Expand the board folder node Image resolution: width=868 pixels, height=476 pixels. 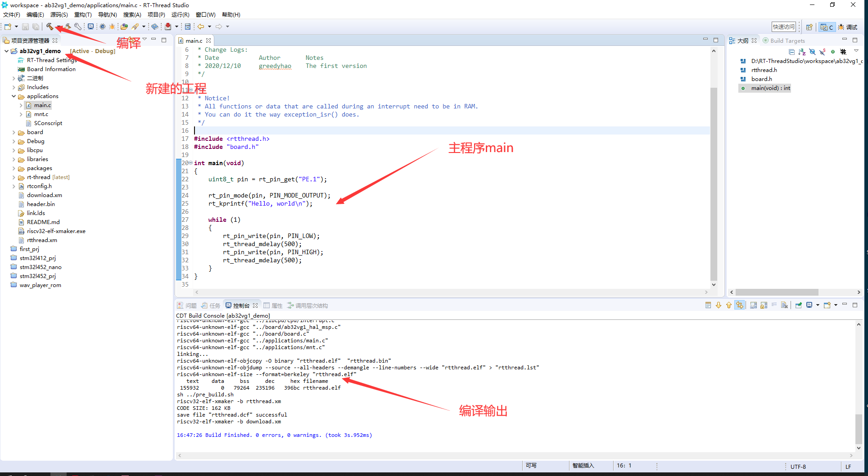14,132
